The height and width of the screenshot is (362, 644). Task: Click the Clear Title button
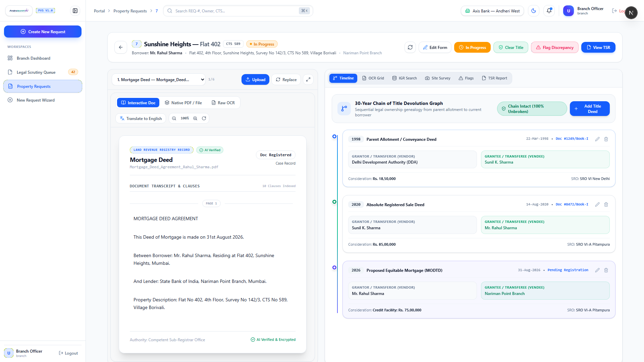click(511, 47)
